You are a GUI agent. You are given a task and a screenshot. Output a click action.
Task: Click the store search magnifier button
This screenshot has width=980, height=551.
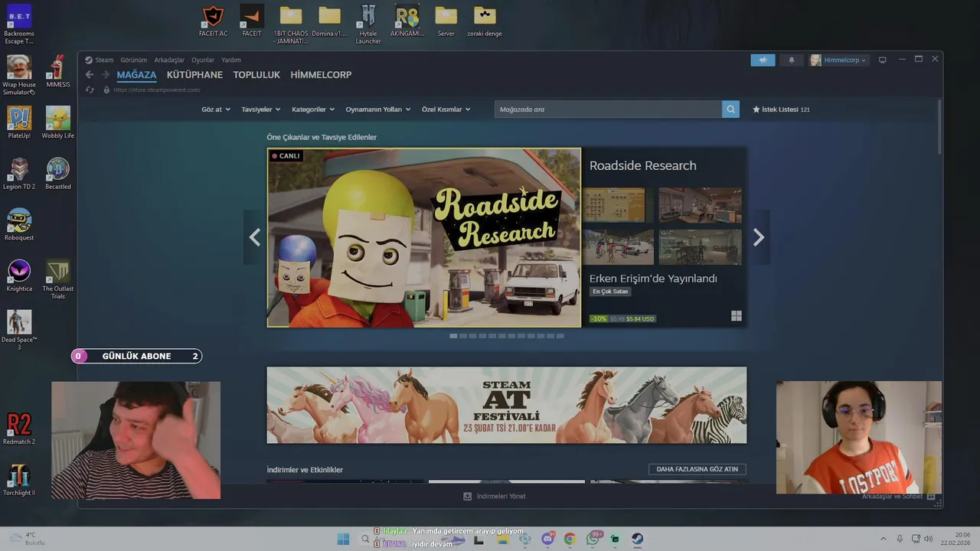point(731,109)
